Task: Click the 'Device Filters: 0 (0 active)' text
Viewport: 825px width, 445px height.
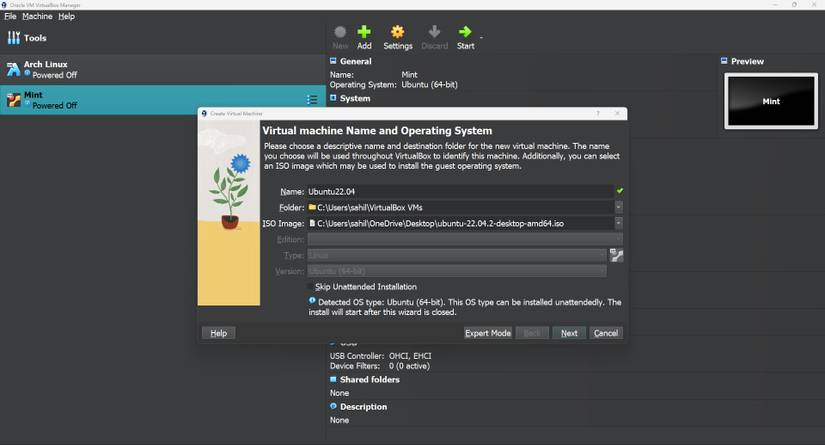Action: (x=379, y=366)
